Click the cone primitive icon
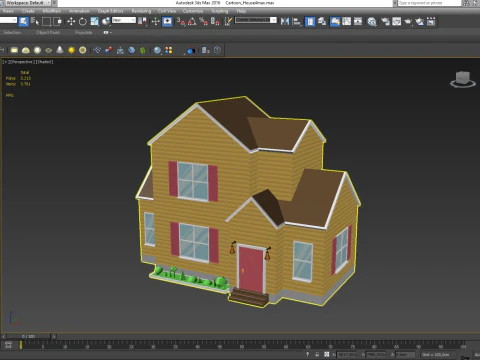The width and height of the screenshot is (480, 360). (x=60, y=50)
